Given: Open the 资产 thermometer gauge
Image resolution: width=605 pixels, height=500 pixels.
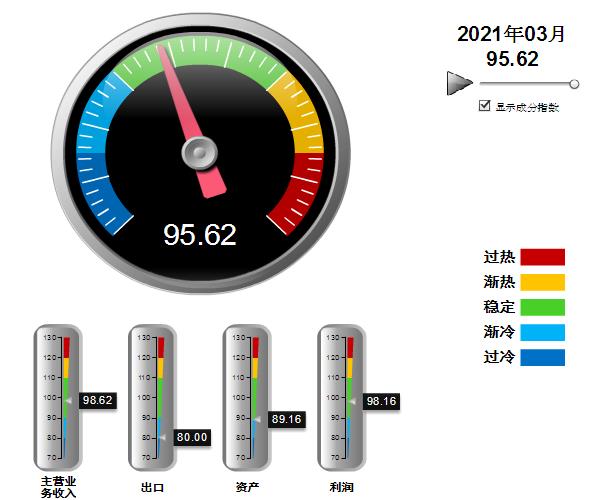Looking at the screenshot, I should click(246, 398).
